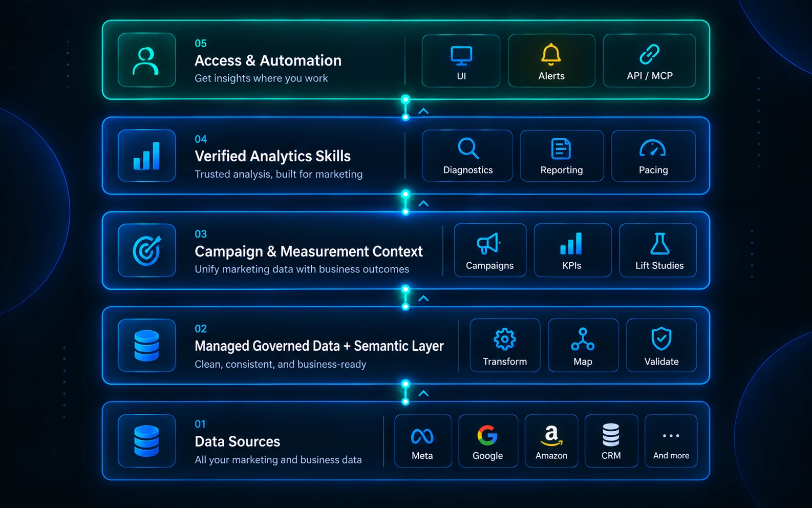Click Clean, consistent, and business-ready text
This screenshot has height=508, width=812.
tap(281, 364)
